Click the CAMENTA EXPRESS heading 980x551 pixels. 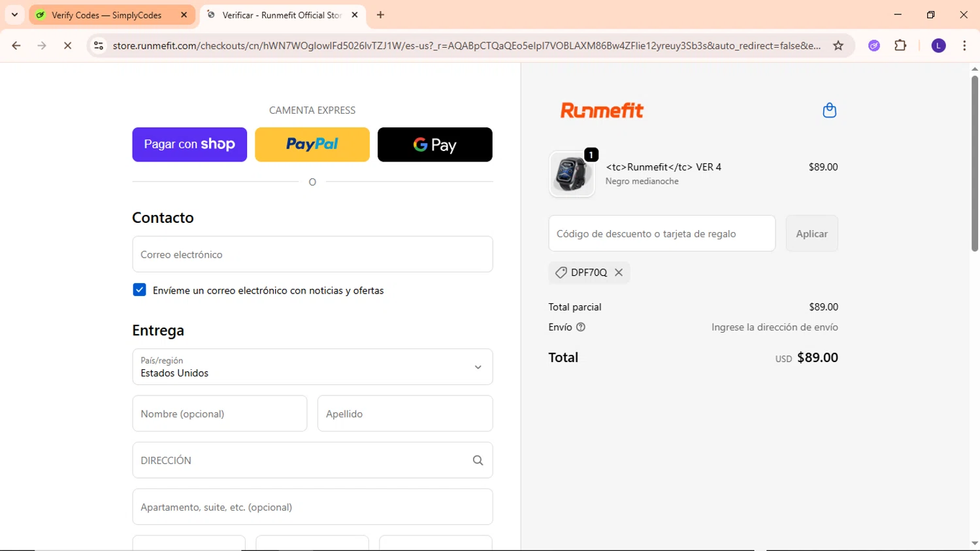coord(312,110)
